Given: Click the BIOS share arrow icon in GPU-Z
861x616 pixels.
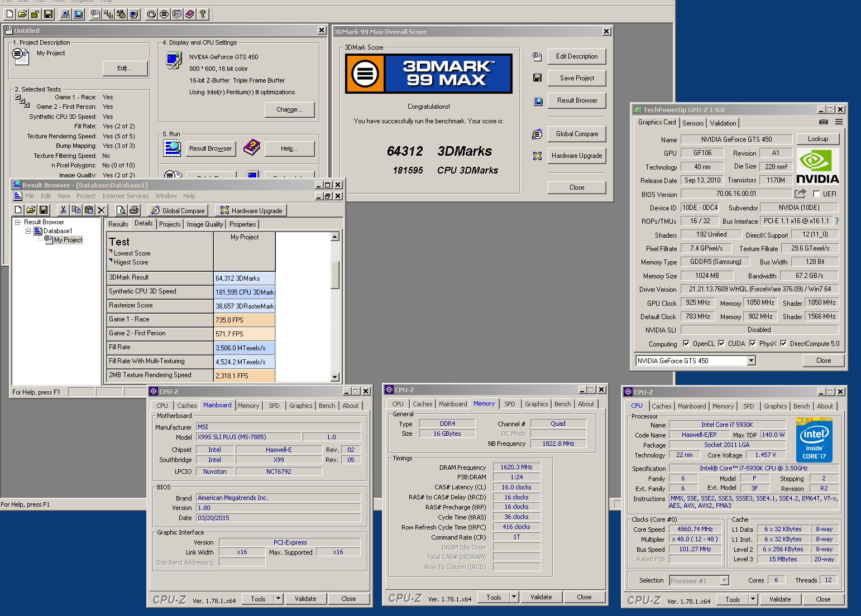Looking at the screenshot, I should 800,193.
